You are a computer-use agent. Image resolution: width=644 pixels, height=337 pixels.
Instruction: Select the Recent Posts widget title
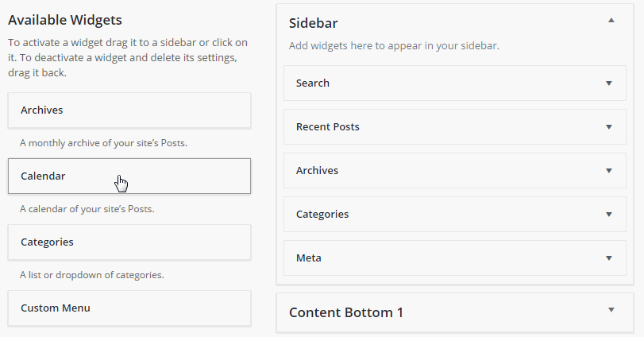coord(328,126)
